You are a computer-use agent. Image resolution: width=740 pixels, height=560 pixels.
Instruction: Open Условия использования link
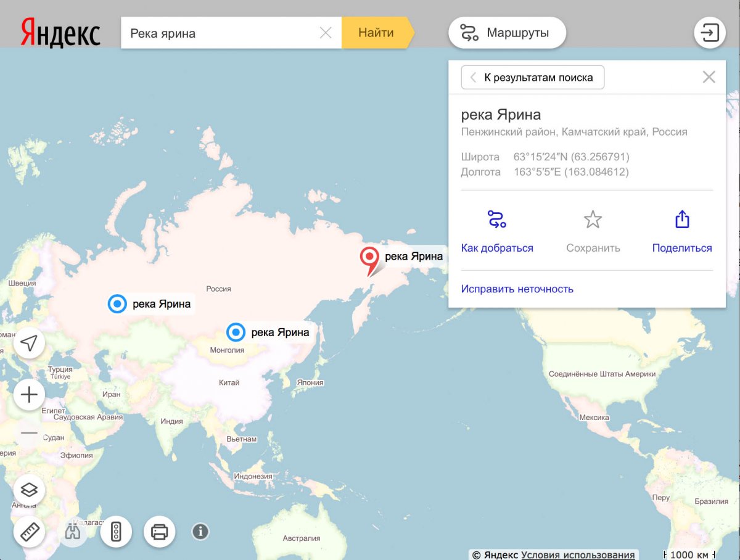578,554
